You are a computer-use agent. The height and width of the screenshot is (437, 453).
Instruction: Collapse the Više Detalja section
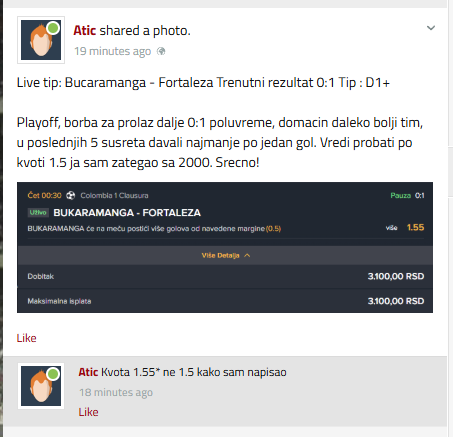[225, 255]
